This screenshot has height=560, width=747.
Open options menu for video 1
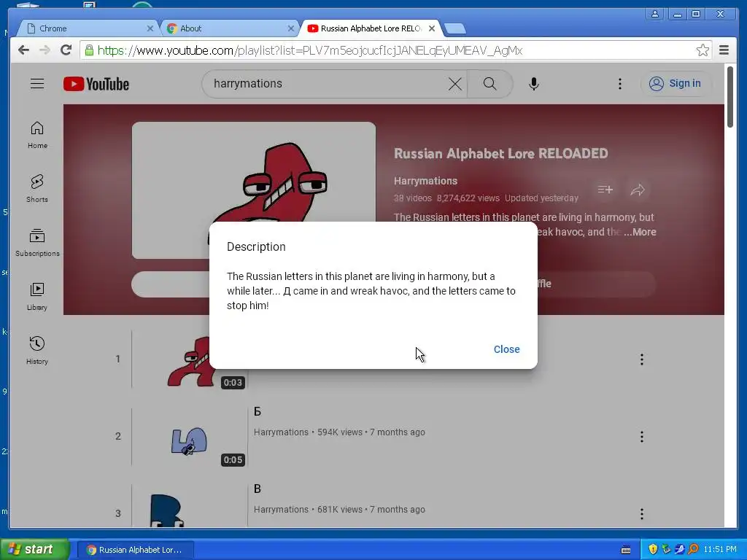coord(642,359)
